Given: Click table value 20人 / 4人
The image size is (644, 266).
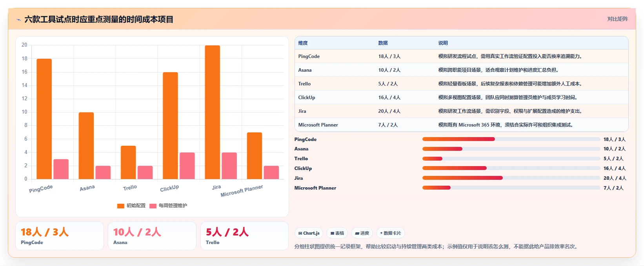Looking at the screenshot, I should click(389, 111).
